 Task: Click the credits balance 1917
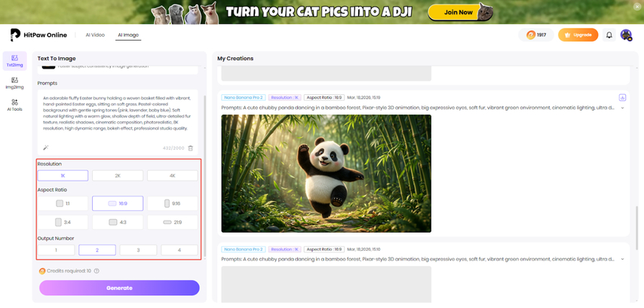coord(536,35)
